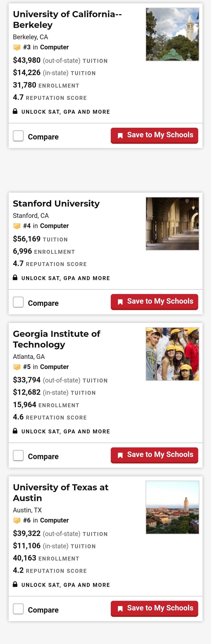Image resolution: width=211 pixels, height=644 pixels.
Task: Open University of California--Berkeley title link
Action: coord(67,20)
